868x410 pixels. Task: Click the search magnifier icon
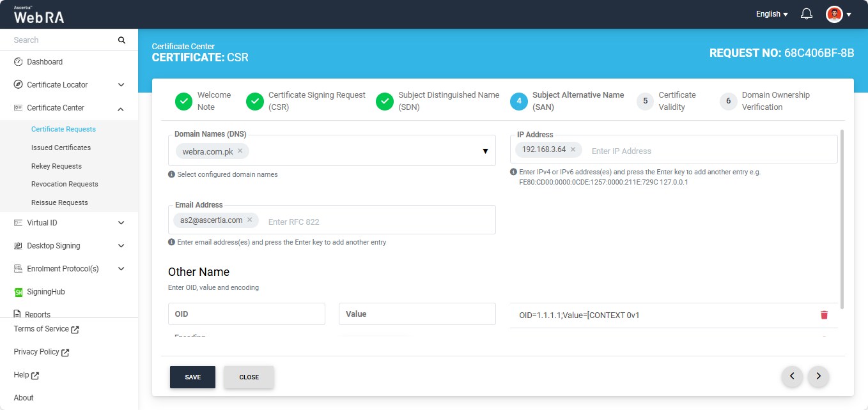121,40
